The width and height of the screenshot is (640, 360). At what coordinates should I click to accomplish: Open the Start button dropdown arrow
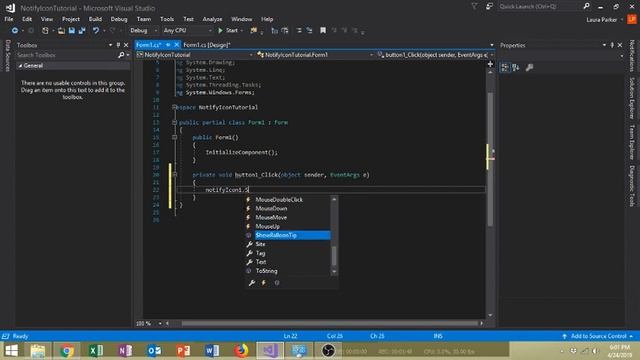(x=242, y=31)
